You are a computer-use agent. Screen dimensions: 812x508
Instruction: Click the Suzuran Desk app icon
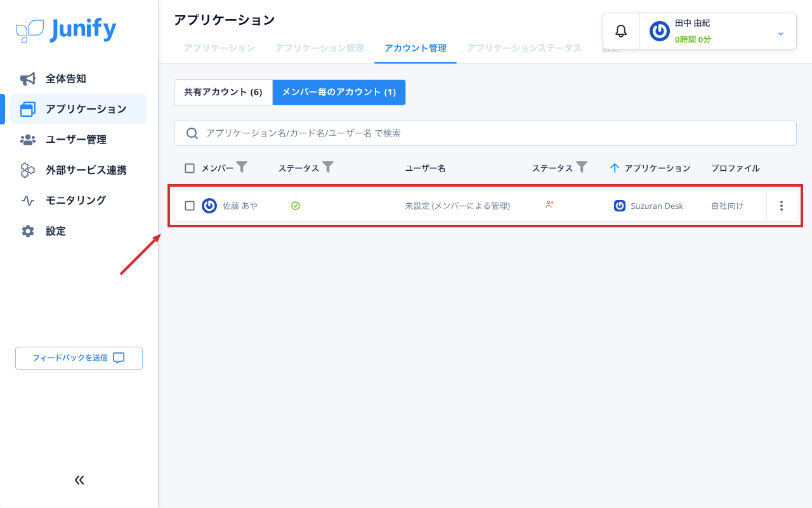coord(620,206)
